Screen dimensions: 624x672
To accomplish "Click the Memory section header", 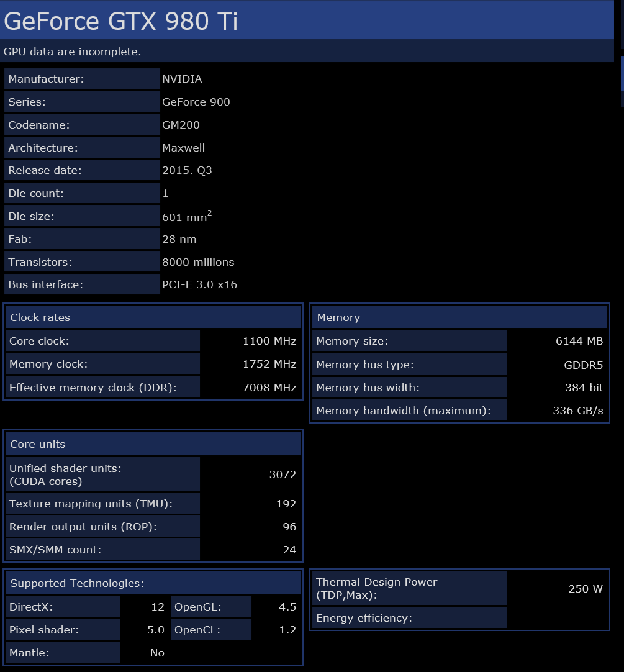I will (460, 317).
